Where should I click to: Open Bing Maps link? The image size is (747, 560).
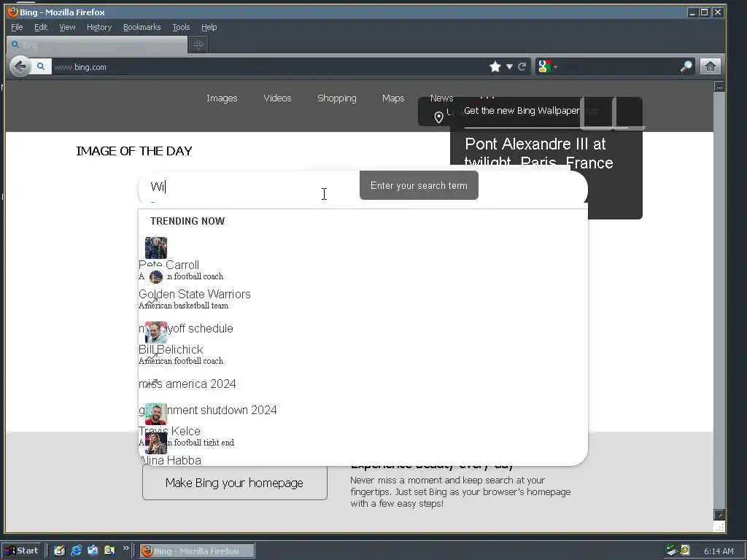pyautogui.click(x=393, y=98)
